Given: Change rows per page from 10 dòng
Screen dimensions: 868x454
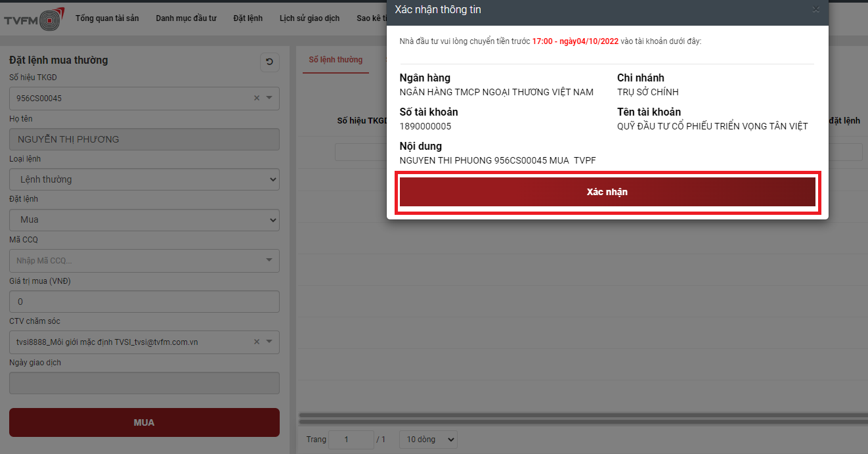Looking at the screenshot, I should (x=428, y=440).
